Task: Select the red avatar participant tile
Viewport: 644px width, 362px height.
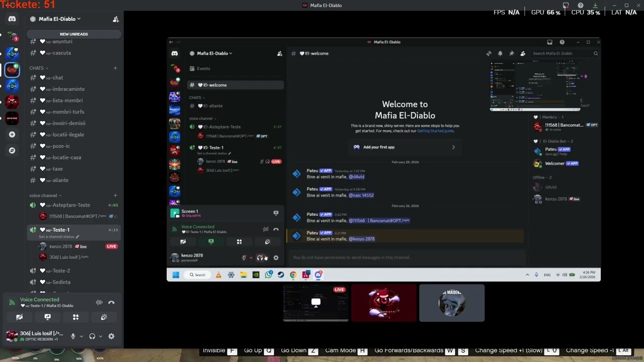Action: pos(384,303)
